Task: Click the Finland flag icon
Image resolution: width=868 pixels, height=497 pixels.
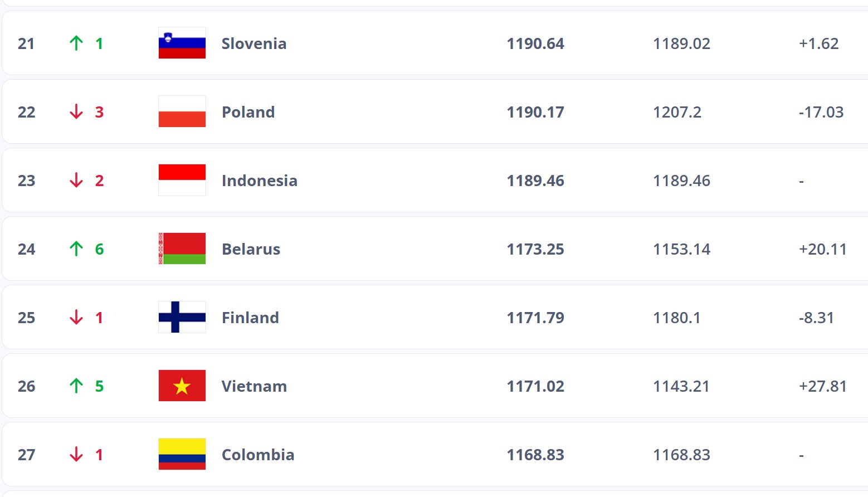Action: [x=182, y=317]
